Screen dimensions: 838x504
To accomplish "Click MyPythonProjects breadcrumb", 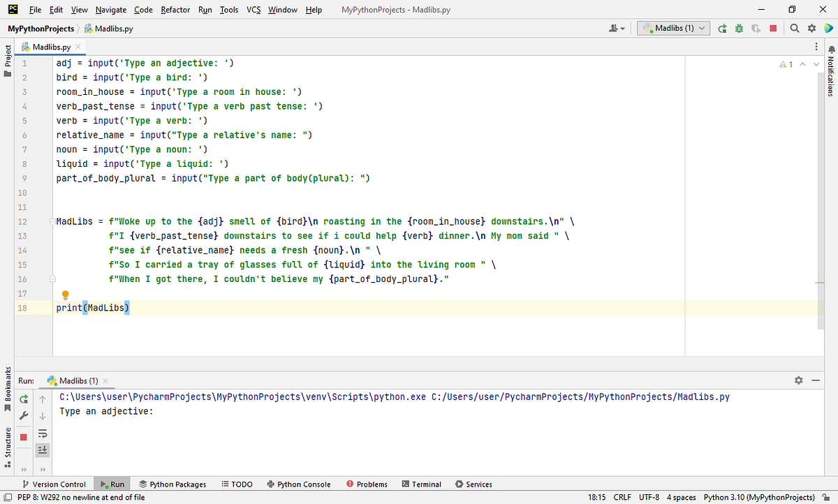I will [x=41, y=29].
